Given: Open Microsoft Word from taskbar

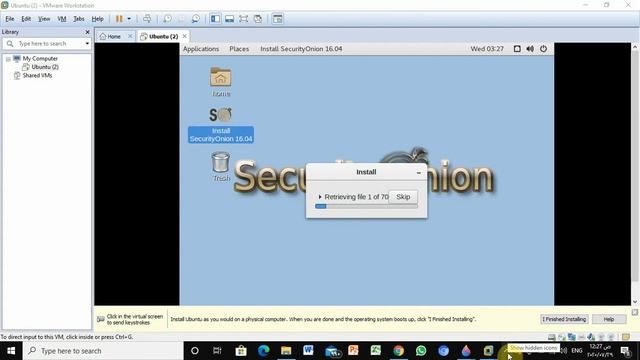Looking at the screenshot, I should 308,351.
